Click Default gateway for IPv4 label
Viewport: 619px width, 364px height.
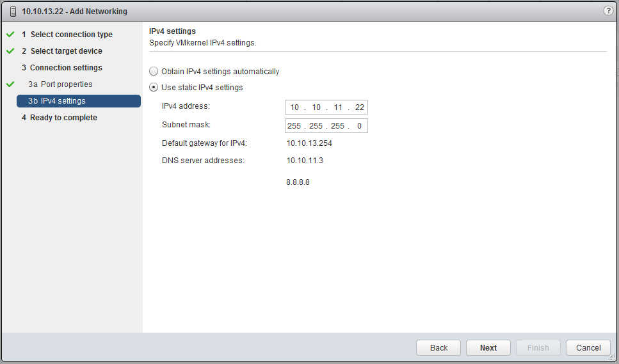(x=204, y=143)
